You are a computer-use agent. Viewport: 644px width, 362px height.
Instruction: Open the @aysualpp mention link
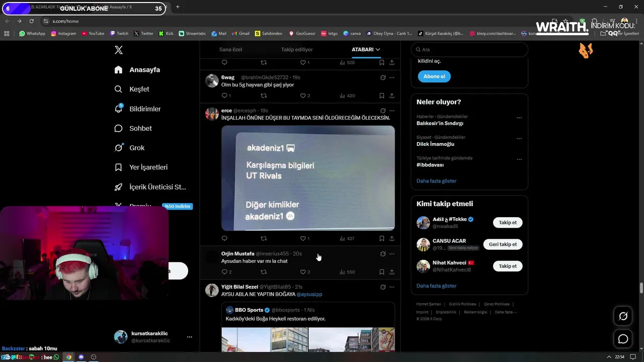pyautogui.click(x=309, y=294)
